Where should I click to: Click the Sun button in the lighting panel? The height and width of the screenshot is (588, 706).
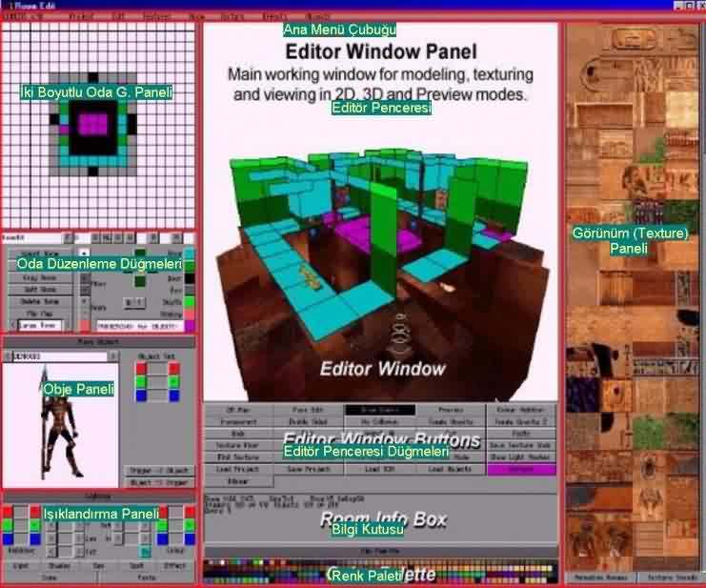pyautogui.click(x=98, y=565)
